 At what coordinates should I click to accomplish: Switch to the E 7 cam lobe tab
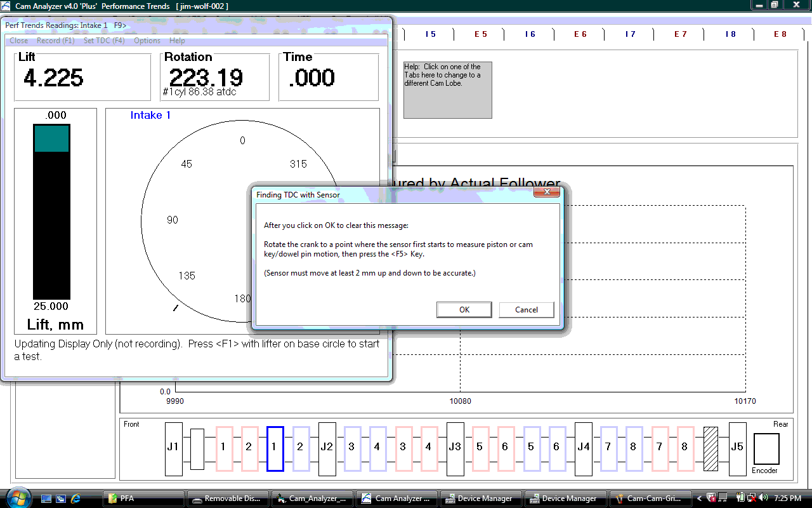pyautogui.click(x=680, y=34)
